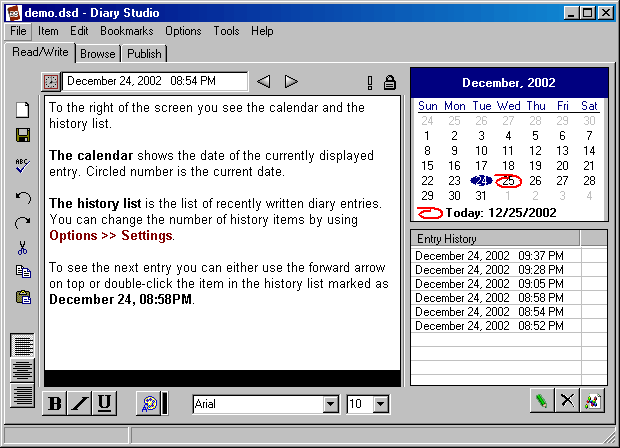Click the clock date-time icon
The width and height of the screenshot is (620, 448).
(51, 82)
